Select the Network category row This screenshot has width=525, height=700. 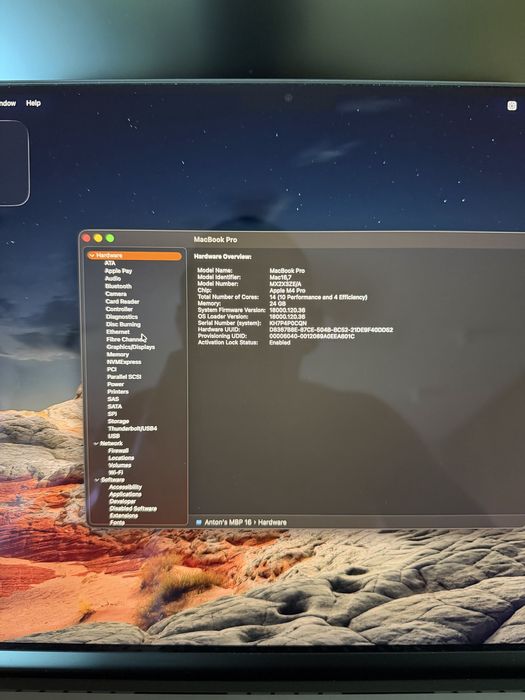click(111, 443)
